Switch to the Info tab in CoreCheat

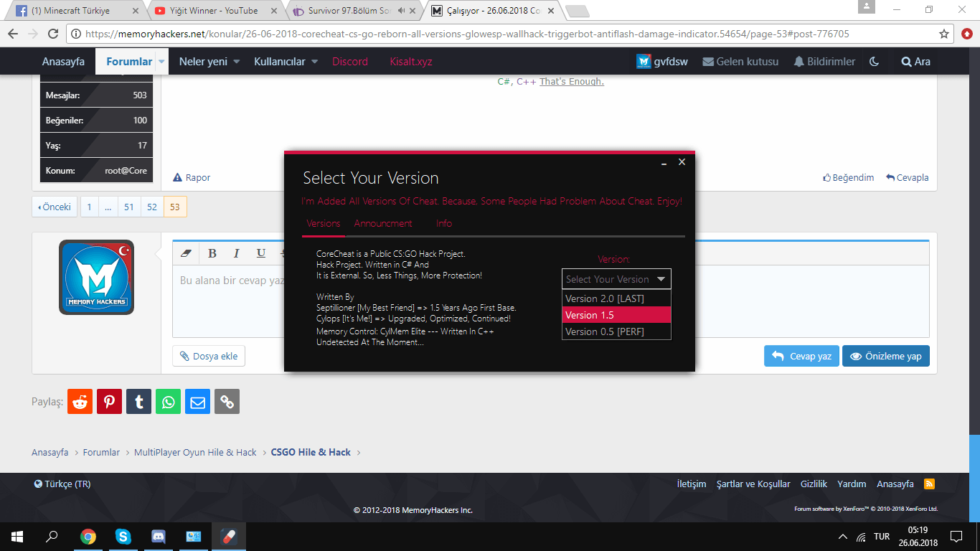pos(444,223)
